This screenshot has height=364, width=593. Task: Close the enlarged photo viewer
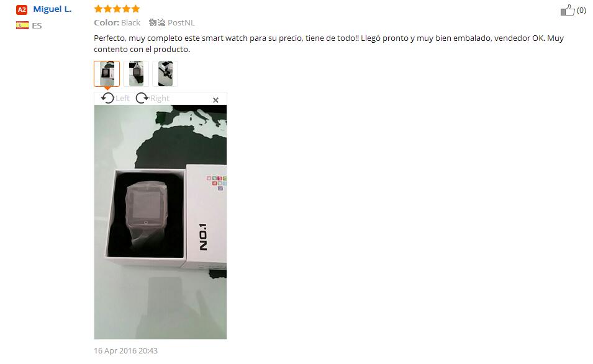[x=215, y=100]
